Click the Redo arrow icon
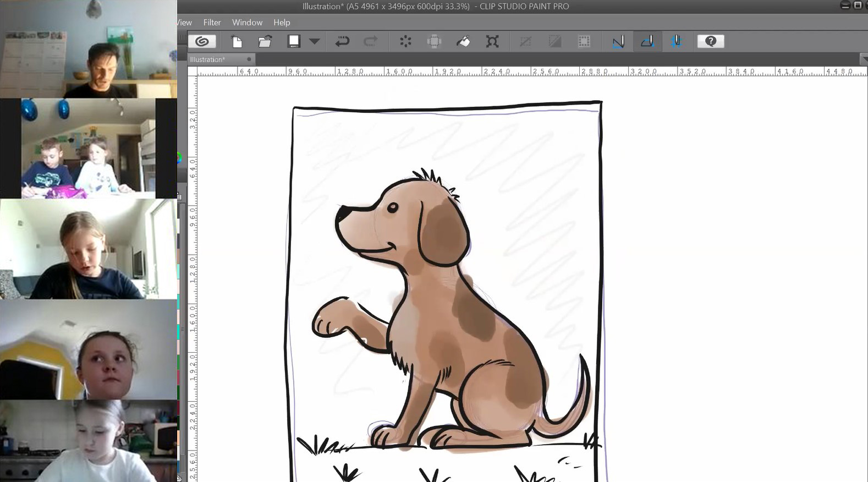Image resolution: width=868 pixels, height=482 pixels. 371,41
